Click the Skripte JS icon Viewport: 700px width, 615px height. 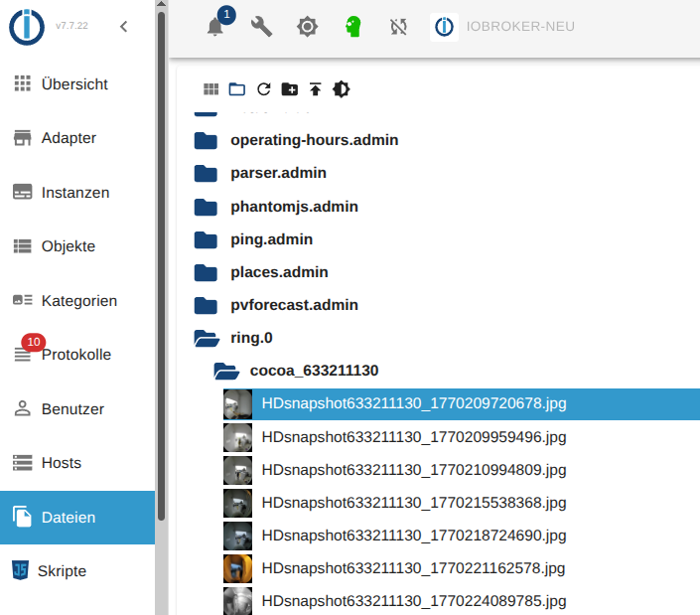point(20,570)
